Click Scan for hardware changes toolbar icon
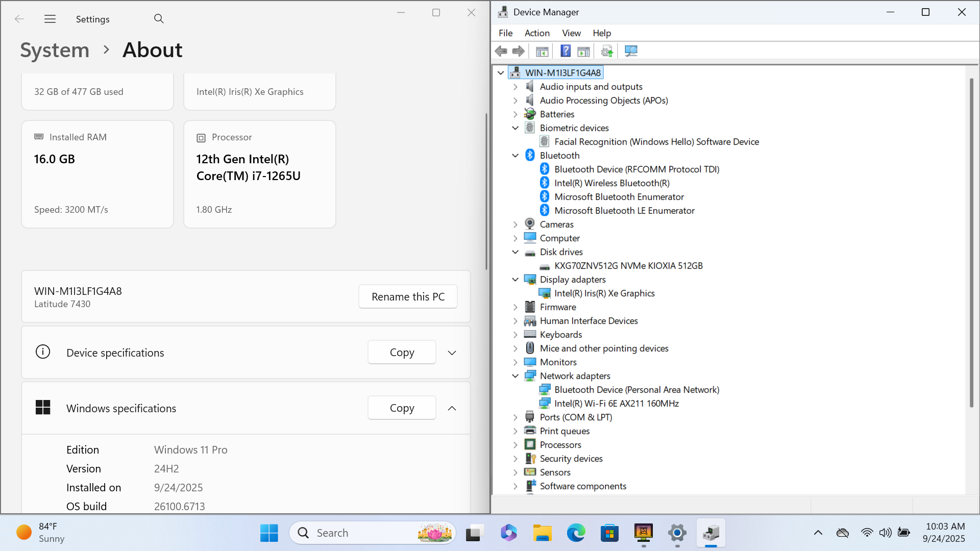Viewport: 980px width, 551px height. point(631,51)
